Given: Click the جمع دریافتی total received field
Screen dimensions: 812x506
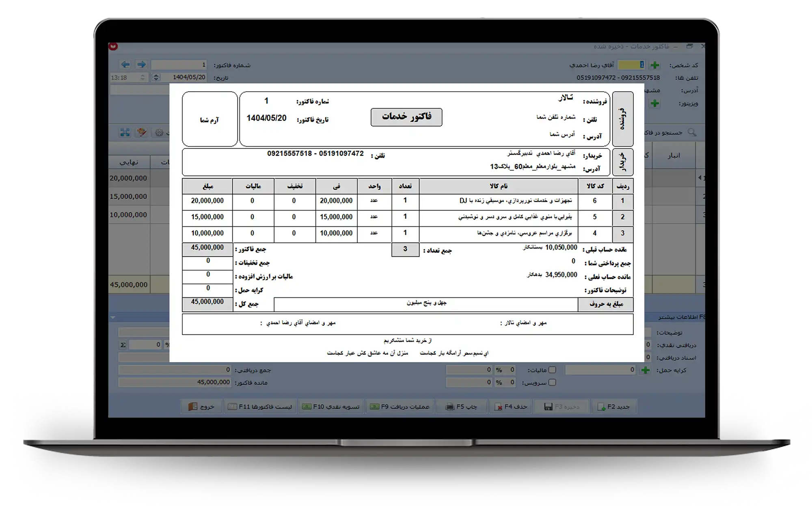Looking at the screenshot, I should pos(175,370).
